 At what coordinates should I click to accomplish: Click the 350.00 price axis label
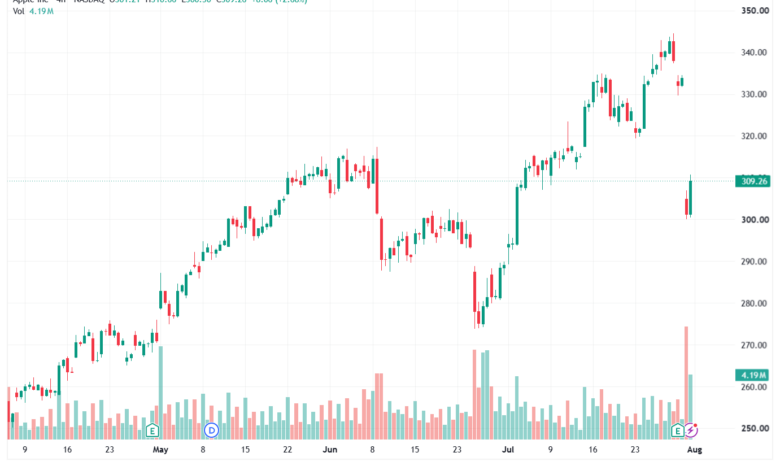click(x=755, y=10)
